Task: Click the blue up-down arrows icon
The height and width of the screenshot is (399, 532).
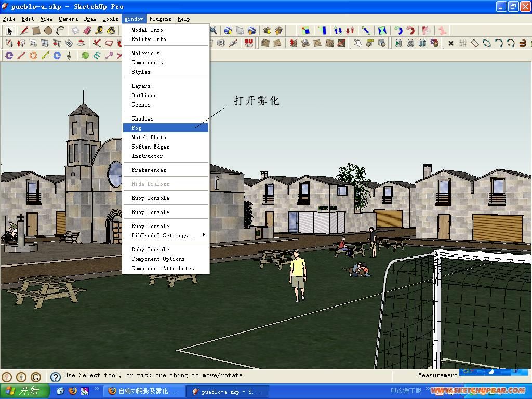Action: (x=338, y=31)
